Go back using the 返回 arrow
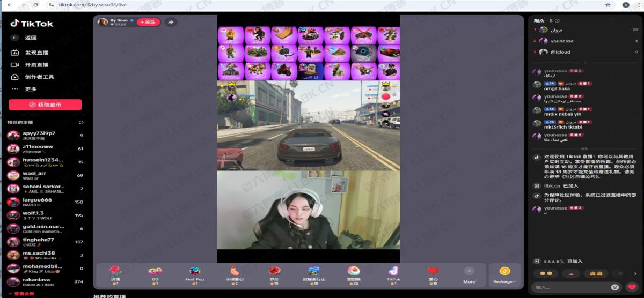Screen dimensions: 644x298 click(15, 38)
